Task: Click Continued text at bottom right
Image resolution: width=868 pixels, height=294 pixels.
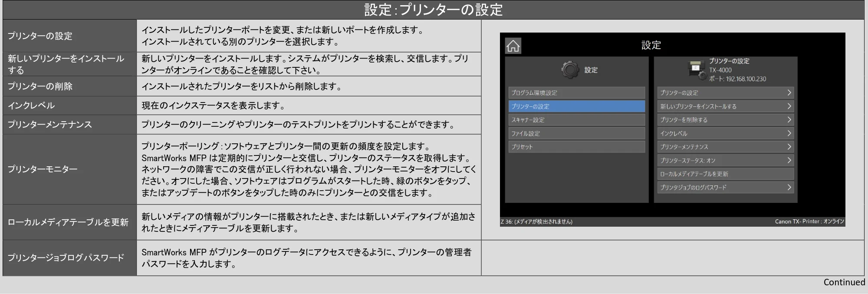Action: pyautogui.click(x=844, y=282)
